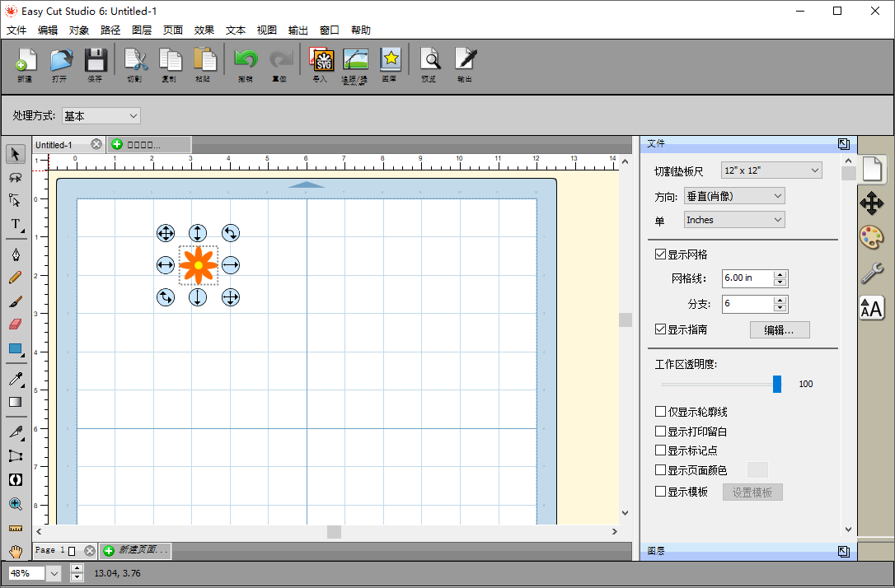
Task: Open the 文件 menu
Action: point(16,30)
